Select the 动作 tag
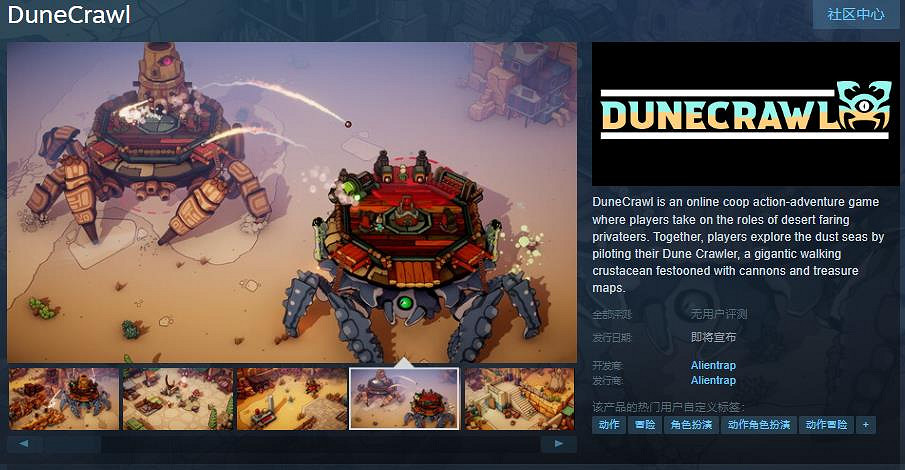Image resolution: width=905 pixels, height=470 pixels. coord(609,425)
